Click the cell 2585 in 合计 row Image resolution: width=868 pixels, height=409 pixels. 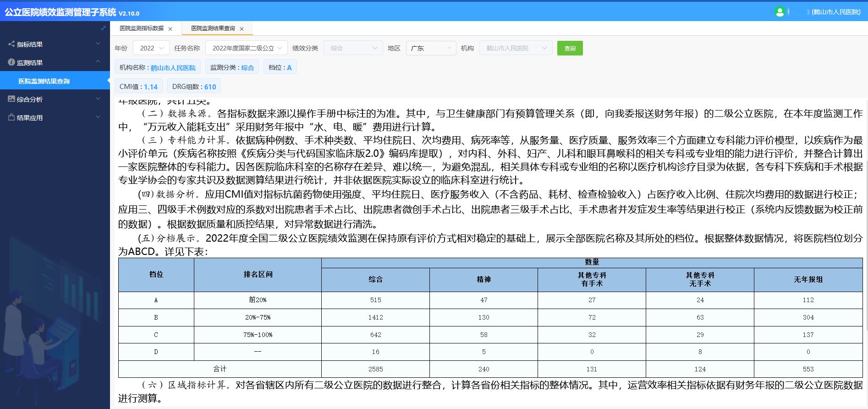[x=376, y=369]
